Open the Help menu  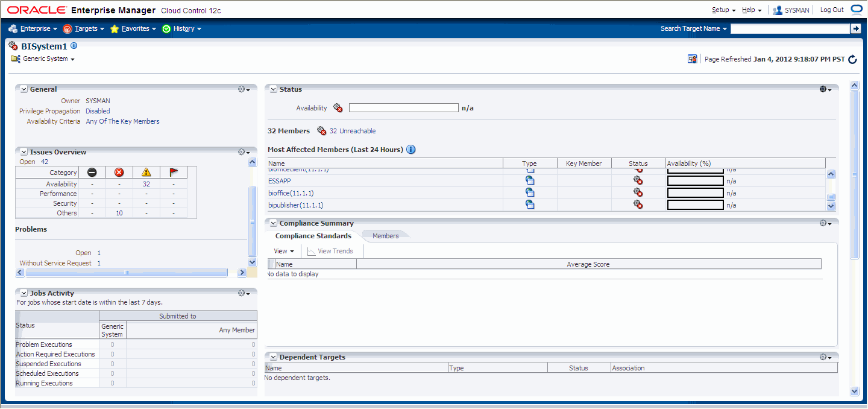[x=752, y=10]
